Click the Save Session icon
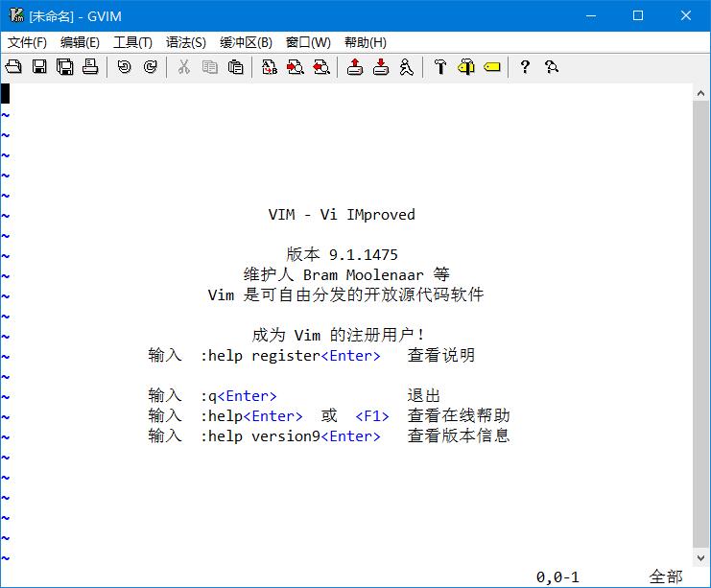Screen dimensions: 711x588 pyautogui.click(x=381, y=67)
